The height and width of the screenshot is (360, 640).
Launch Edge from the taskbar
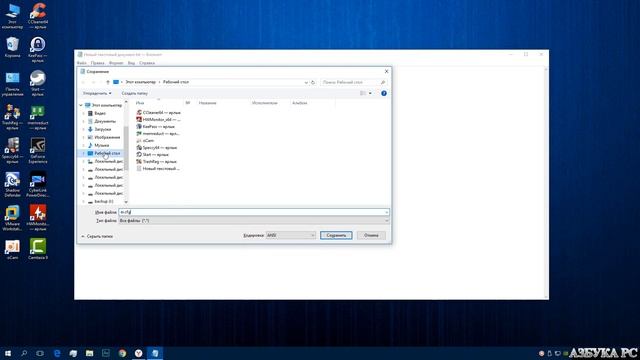tap(57, 353)
